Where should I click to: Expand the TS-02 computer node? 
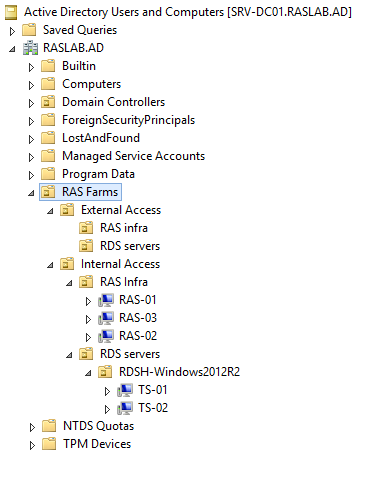pos(107,409)
